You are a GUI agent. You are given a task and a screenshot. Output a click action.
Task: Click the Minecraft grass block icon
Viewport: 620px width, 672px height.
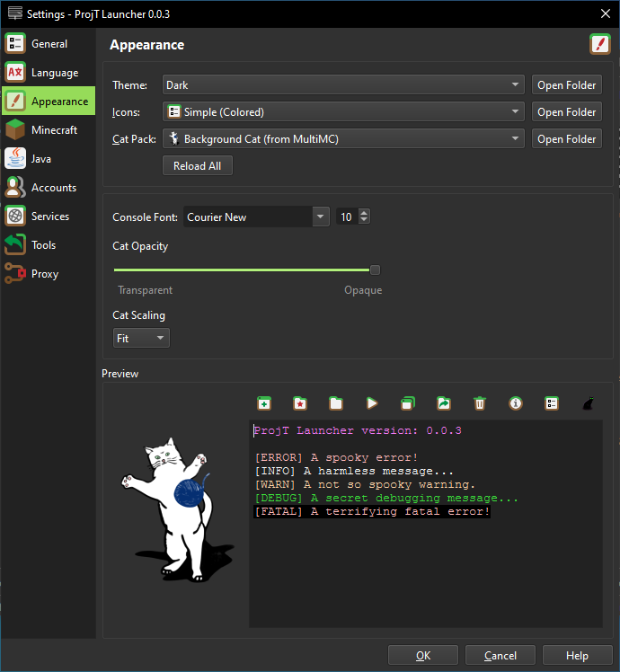coord(15,130)
